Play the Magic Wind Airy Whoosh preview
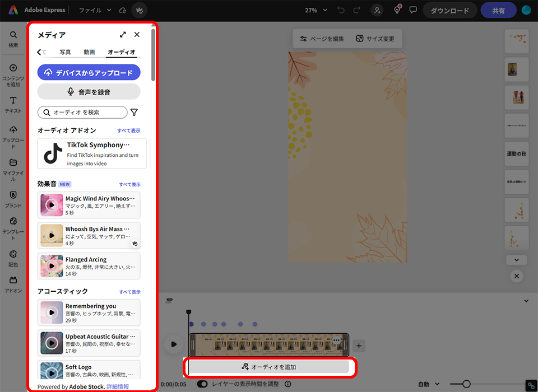Screen dimensions: 538x392 (x=52, y=206)
